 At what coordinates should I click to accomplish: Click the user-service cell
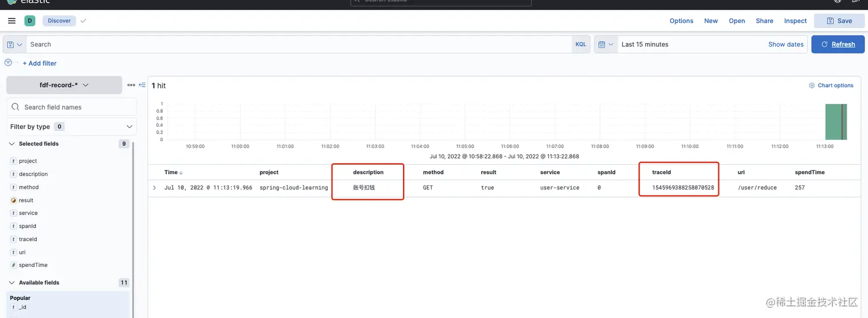(x=560, y=188)
